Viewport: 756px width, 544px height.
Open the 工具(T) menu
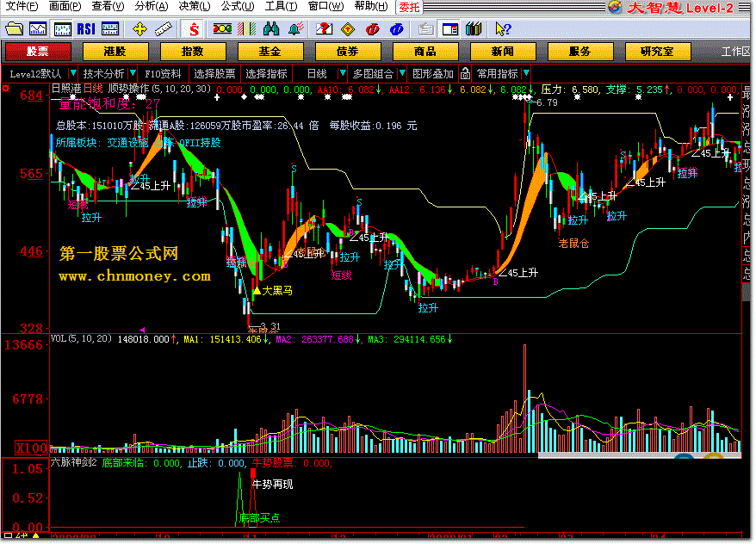click(281, 6)
